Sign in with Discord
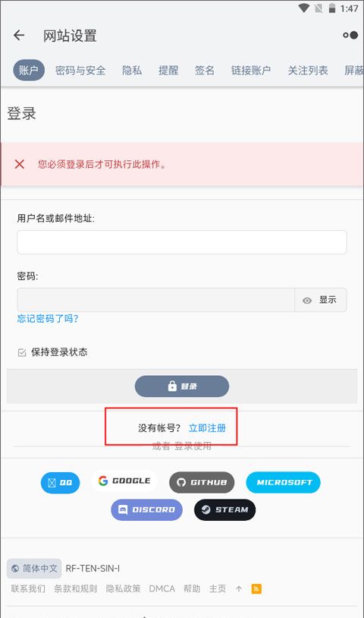This screenshot has width=364, height=618. pos(147,510)
